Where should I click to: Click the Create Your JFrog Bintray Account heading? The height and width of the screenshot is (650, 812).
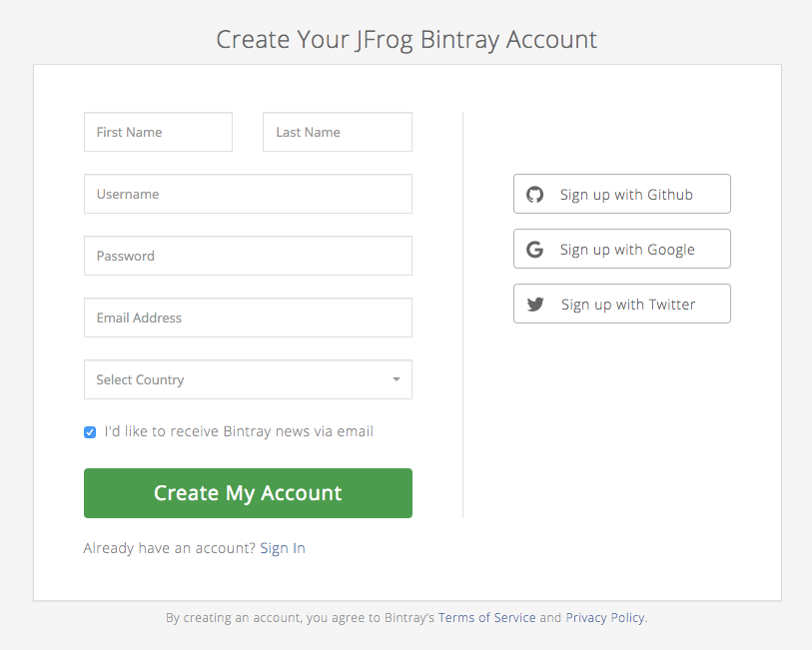tap(406, 40)
